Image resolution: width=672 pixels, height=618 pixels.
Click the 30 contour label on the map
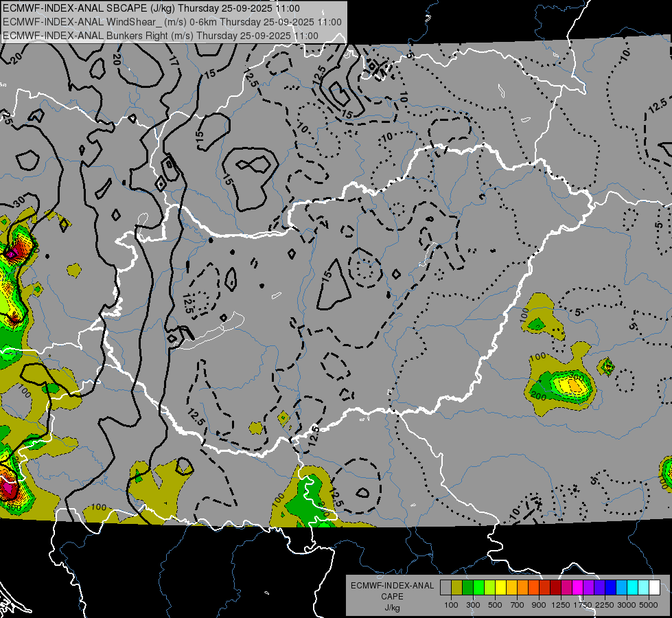[x=19, y=202]
